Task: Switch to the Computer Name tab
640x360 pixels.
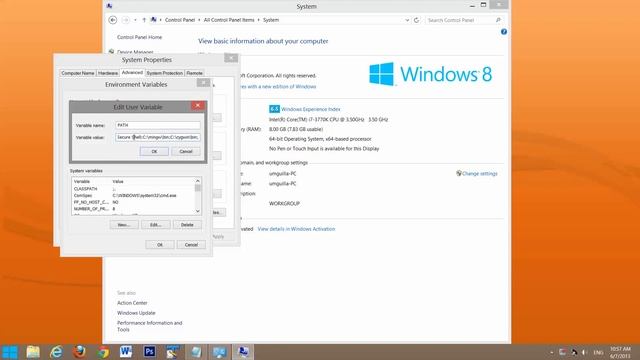Action: pyautogui.click(x=78, y=73)
